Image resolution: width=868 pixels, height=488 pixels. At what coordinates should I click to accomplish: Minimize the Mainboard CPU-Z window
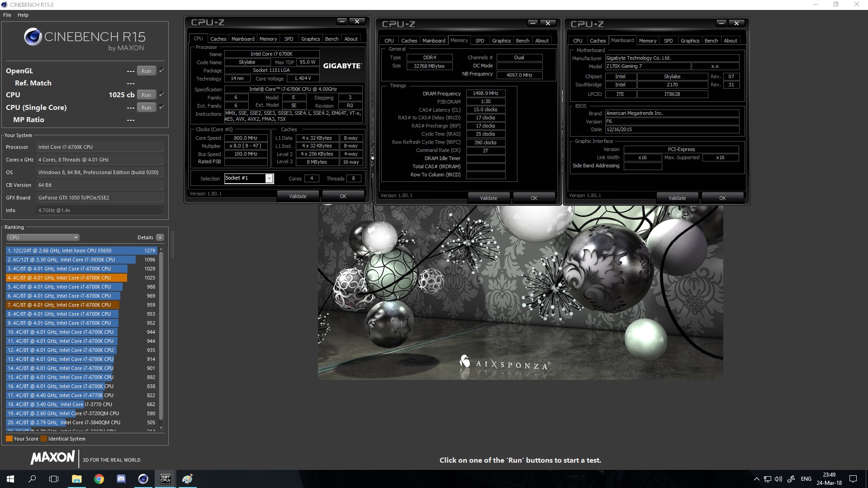(x=721, y=24)
